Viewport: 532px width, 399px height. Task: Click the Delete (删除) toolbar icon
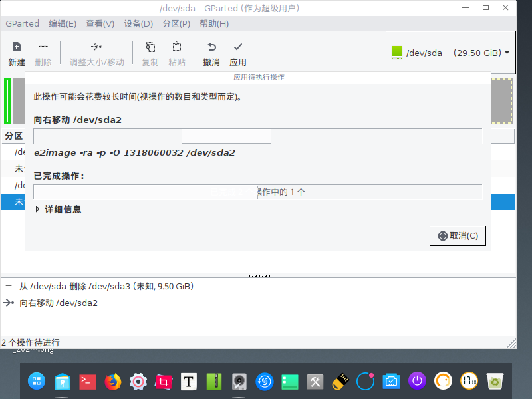tap(43, 46)
